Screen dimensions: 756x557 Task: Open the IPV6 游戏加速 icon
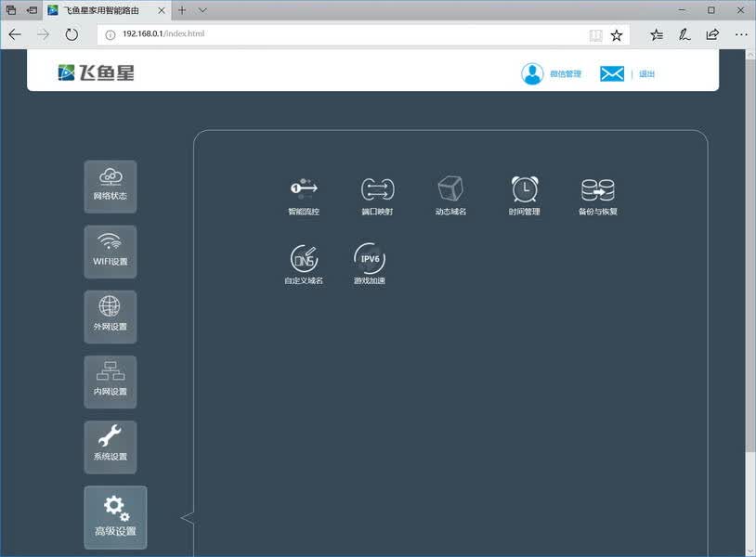(370, 258)
